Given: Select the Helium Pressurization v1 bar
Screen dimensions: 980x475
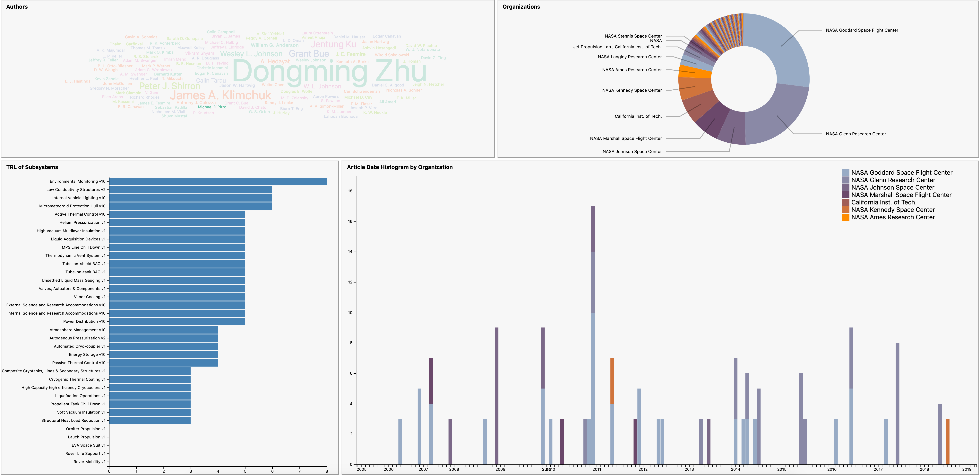Looking at the screenshot, I should click(177, 222).
